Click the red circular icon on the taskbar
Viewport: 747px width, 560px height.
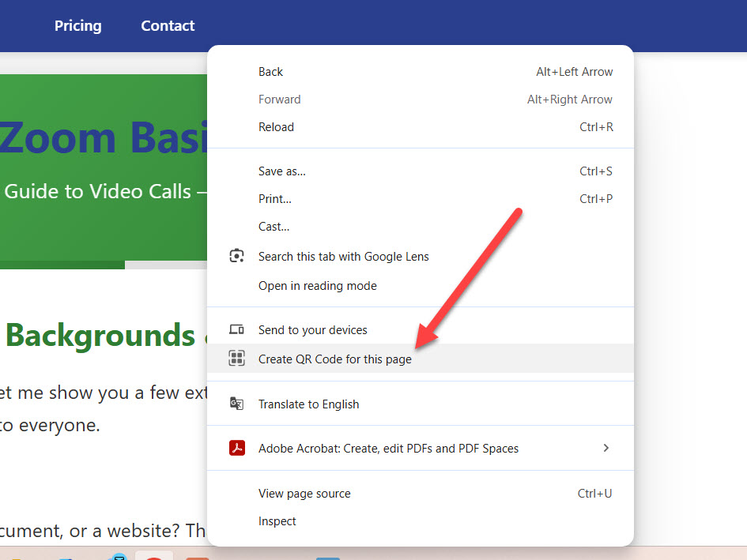[x=154, y=557]
